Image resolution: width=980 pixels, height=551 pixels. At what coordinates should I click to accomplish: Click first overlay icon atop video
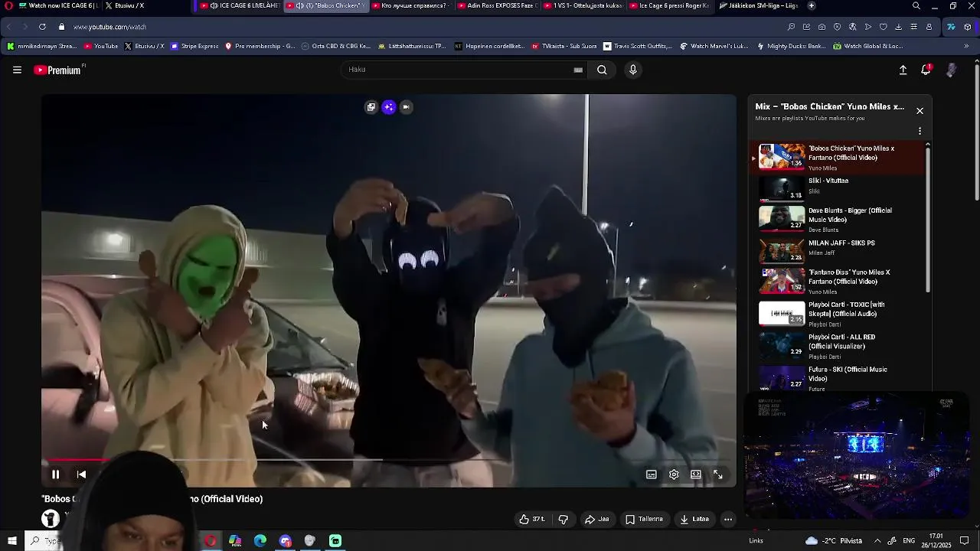371,107
